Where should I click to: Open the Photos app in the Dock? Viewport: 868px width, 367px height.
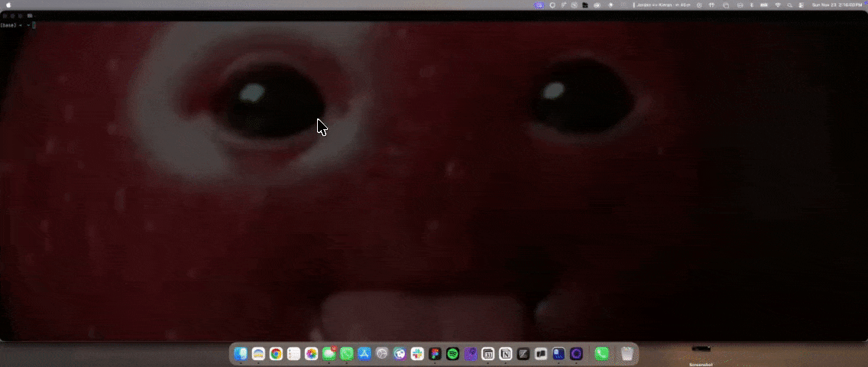click(312, 353)
